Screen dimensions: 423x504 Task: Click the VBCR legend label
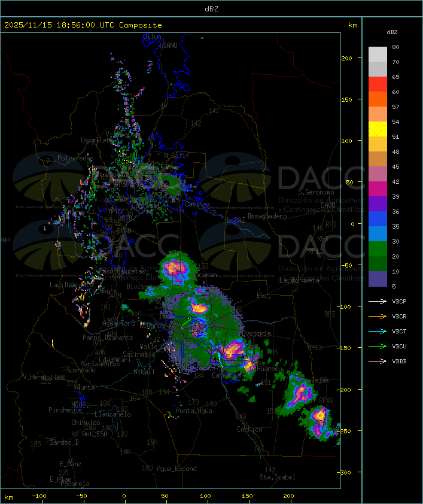(399, 316)
